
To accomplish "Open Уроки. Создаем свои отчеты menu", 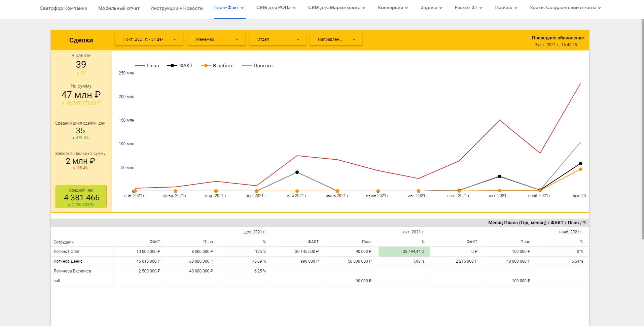I will point(565,8).
